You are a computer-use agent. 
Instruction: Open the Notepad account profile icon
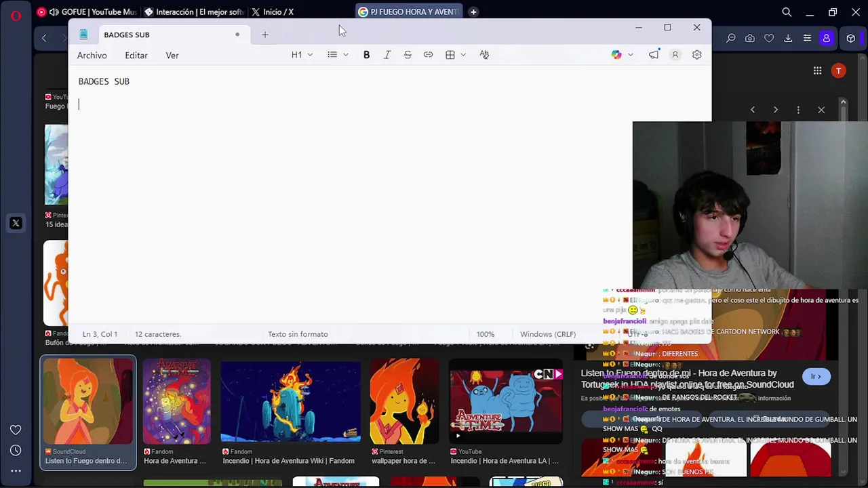(675, 55)
